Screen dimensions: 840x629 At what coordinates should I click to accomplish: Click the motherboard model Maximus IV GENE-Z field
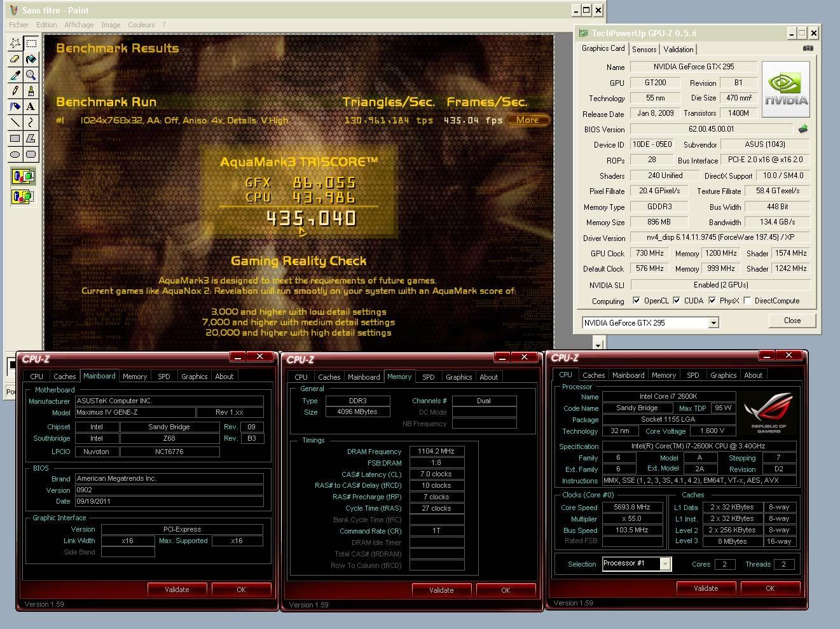[x=134, y=413]
